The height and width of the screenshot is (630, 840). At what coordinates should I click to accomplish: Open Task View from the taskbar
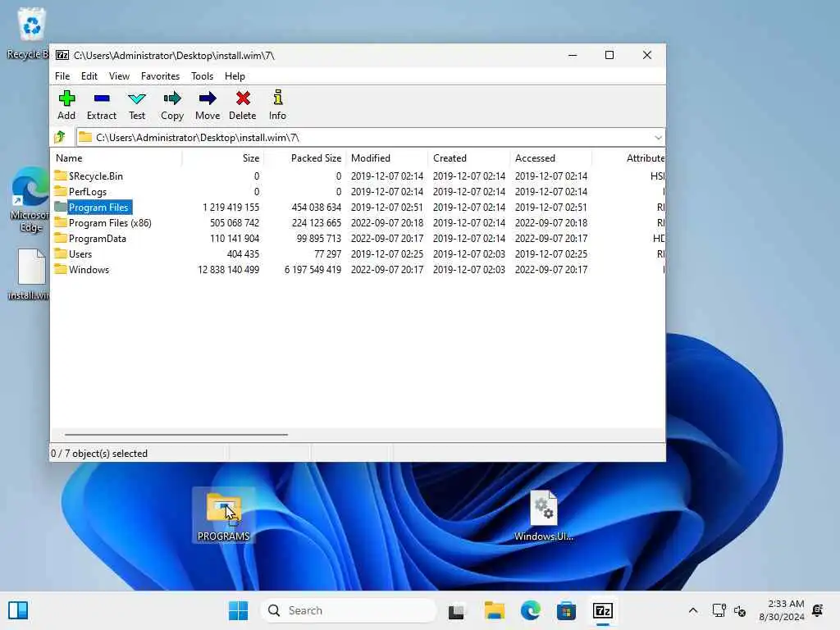pyautogui.click(x=456, y=610)
